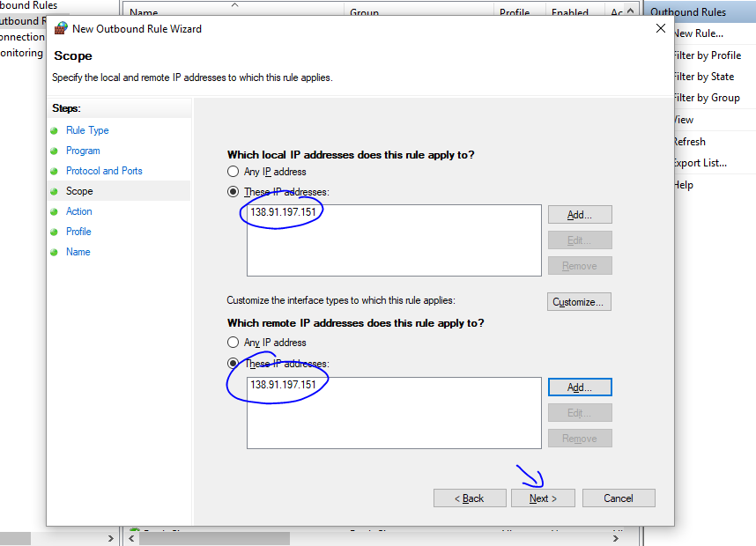The width and height of the screenshot is (756, 546).
Task: Open the Customize interface types button
Action: (x=579, y=302)
